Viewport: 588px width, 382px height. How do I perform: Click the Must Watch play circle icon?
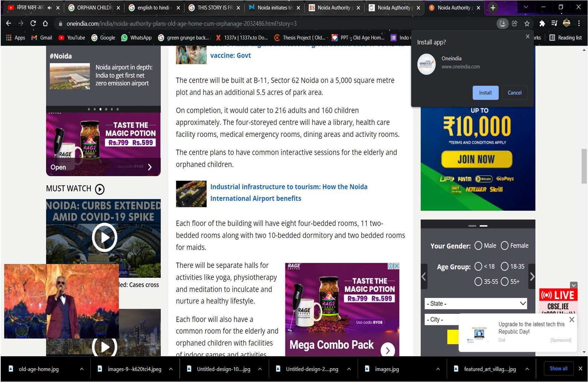100,189
